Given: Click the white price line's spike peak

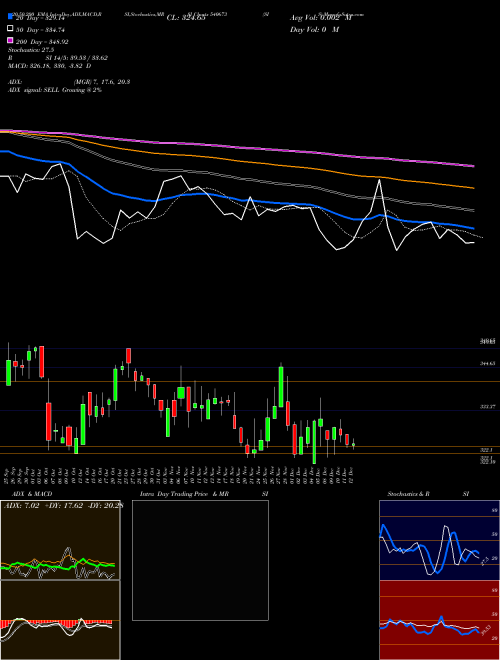Looking at the screenshot, I should click(380, 180).
